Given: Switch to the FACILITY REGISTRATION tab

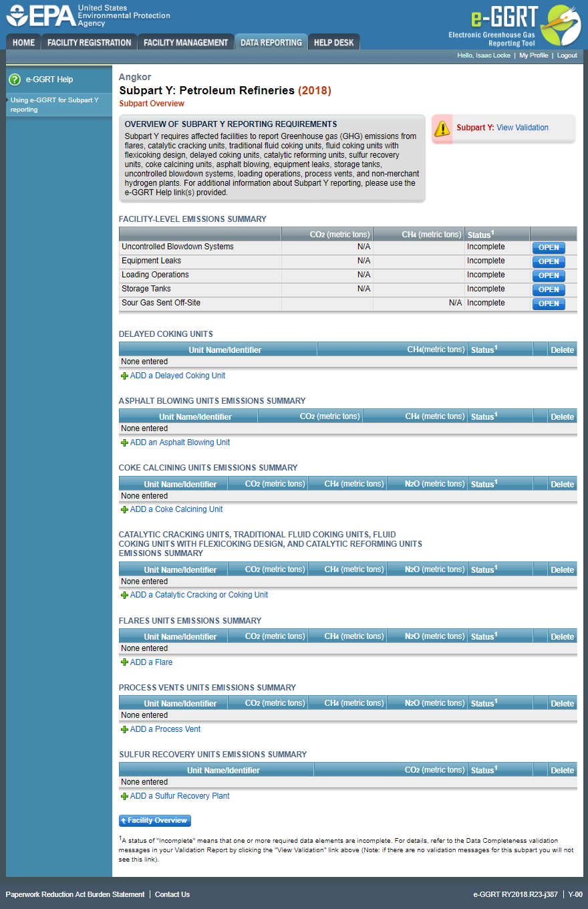Looking at the screenshot, I should pyautogui.click(x=89, y=42).
